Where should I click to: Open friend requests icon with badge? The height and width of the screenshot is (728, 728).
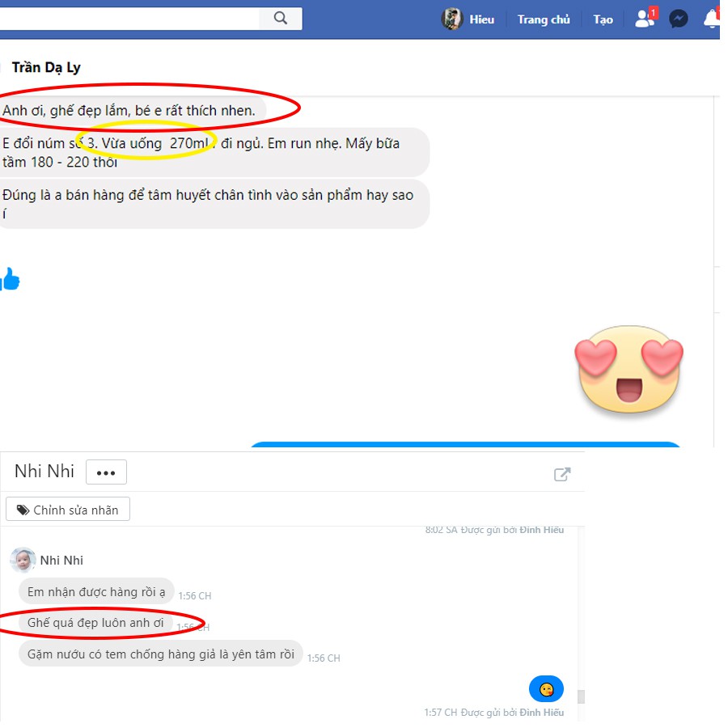(645, 19)
